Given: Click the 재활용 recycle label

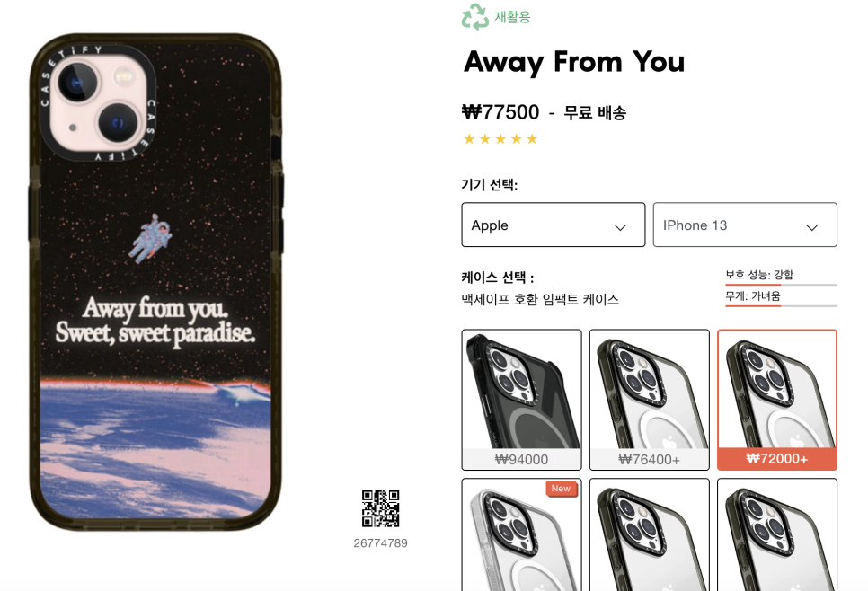Looking at the screenshot, I should [x=512, y=17].
